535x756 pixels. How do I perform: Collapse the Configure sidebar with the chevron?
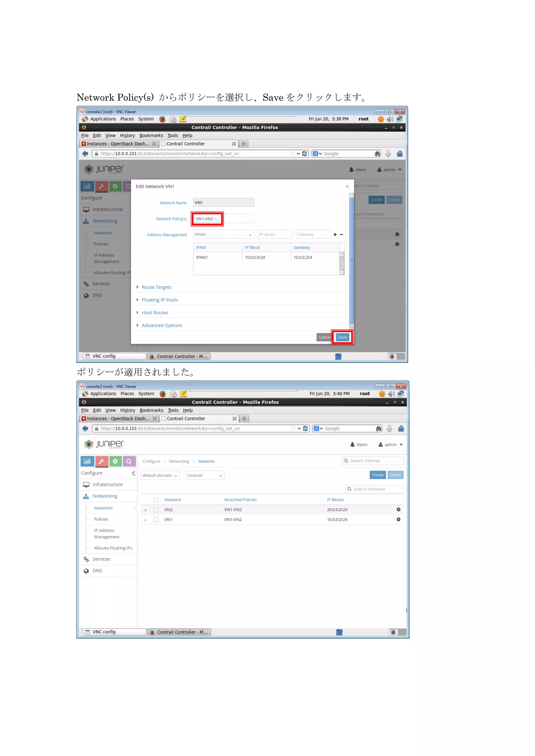pos(133,473)
